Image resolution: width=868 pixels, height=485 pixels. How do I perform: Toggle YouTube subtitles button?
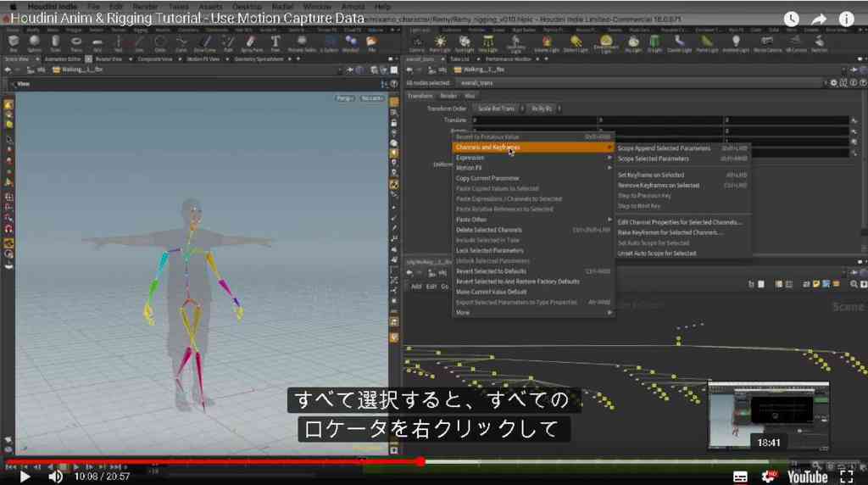pyautogui.click(x=740, y=477)
